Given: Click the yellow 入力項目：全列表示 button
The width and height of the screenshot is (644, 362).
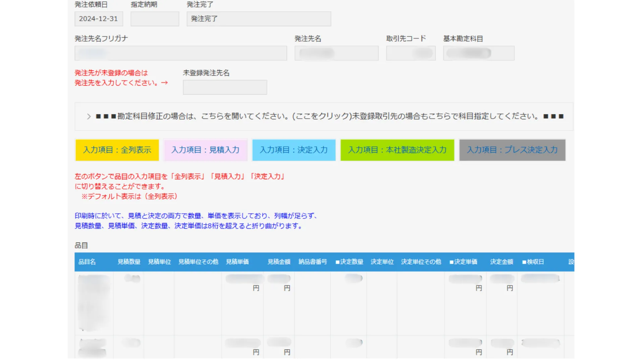Looking at the screenshot, I should click(117, 150).
